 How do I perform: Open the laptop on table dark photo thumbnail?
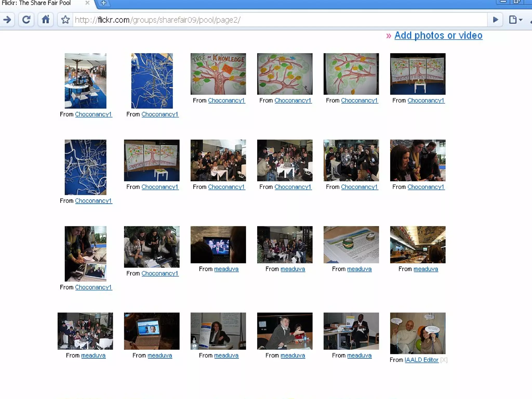[x=152, y=331]
